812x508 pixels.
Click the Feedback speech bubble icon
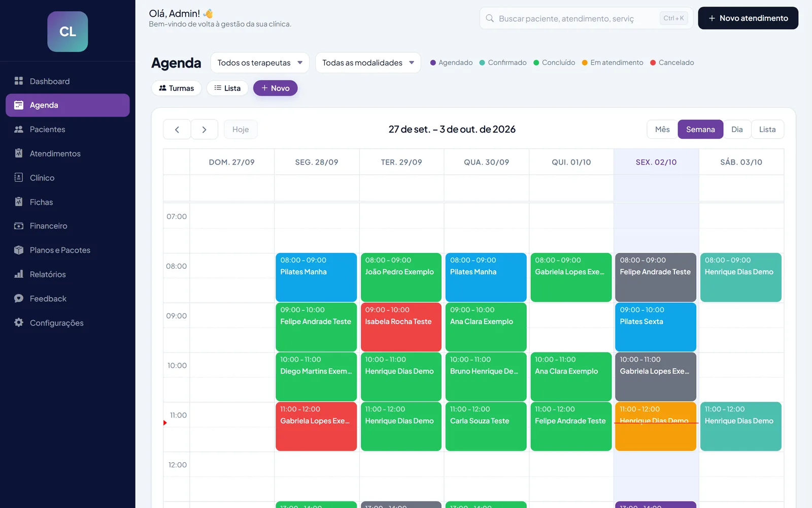point(19,298)
